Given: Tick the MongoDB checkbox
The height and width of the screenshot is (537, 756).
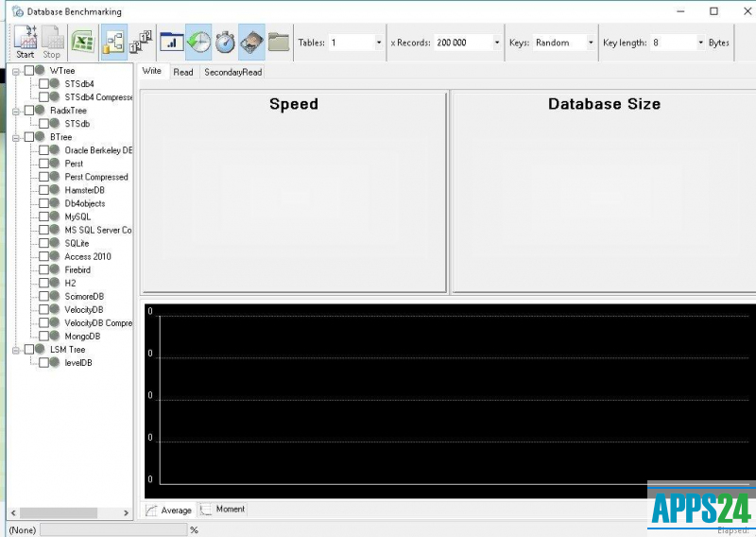Looking at the screenshot, I should tap(43, 336).
